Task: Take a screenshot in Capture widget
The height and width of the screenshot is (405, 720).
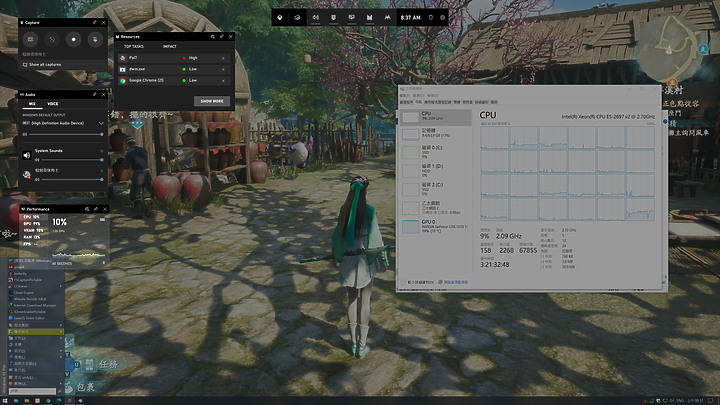Action: (30, 39)
